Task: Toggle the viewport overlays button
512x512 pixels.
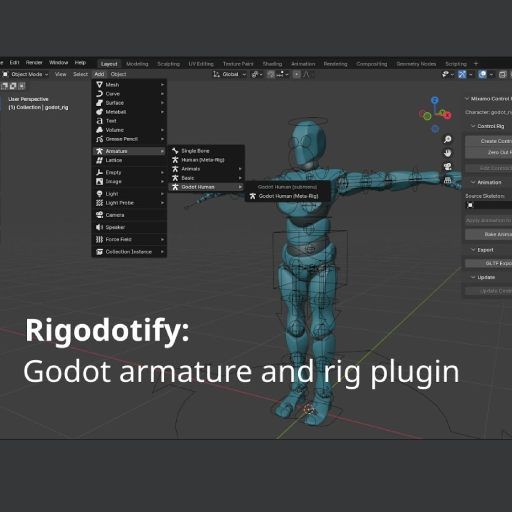Action: (x=482, y=74)
